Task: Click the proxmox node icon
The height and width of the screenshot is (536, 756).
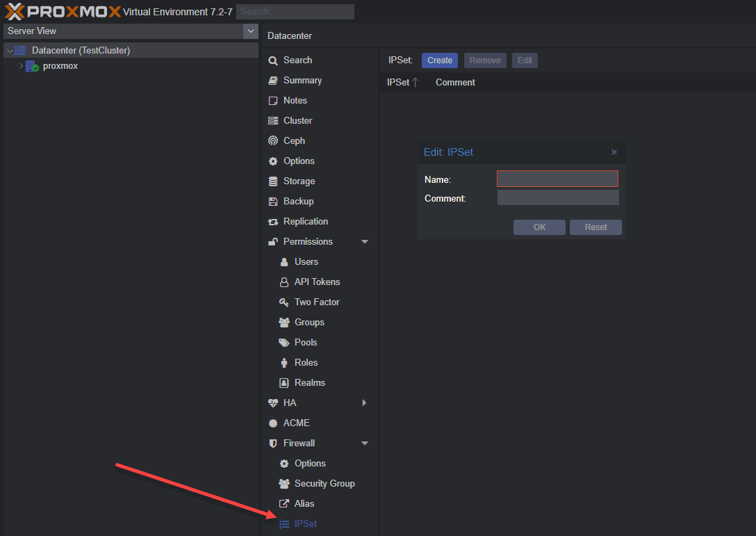Action: pos(32,66)
